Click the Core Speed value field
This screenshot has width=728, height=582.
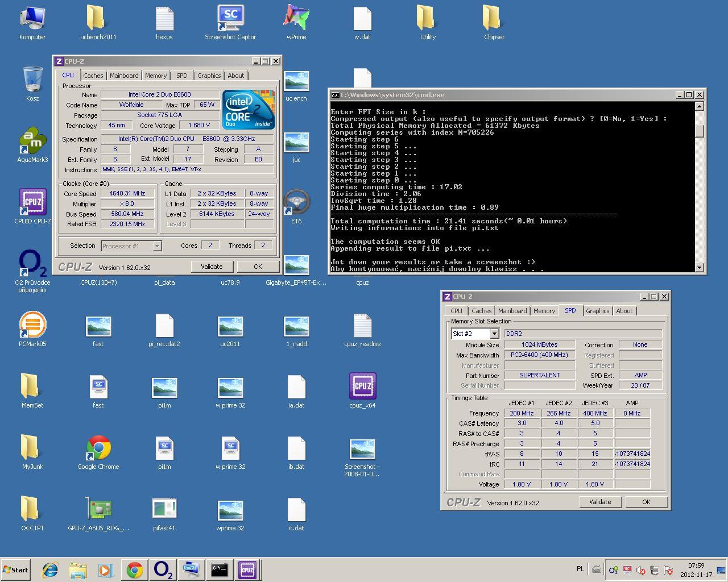pyautogui.click(x=127, y=193)
